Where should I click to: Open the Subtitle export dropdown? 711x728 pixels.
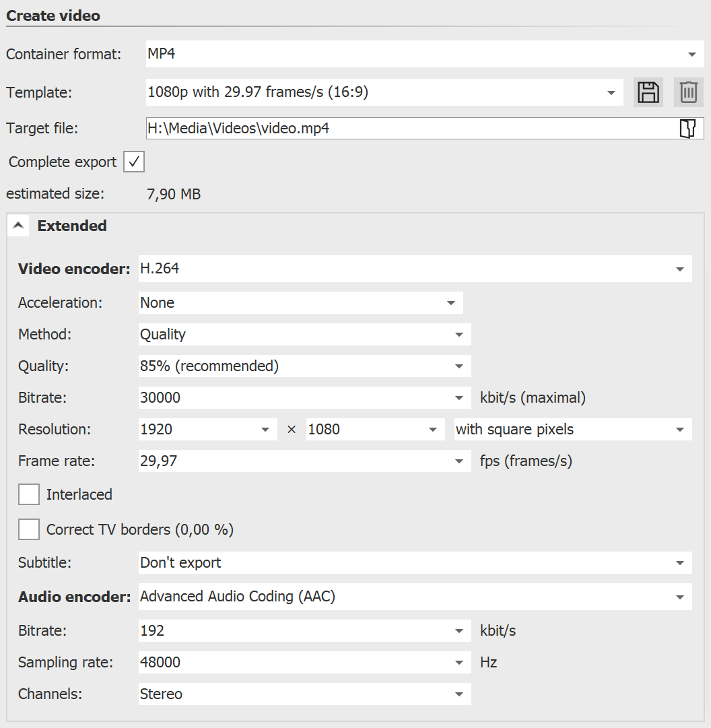(x=680, y=562)
